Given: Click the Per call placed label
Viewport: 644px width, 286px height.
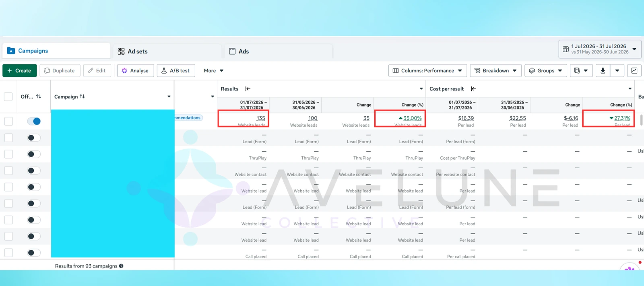Looking at the screenshot, I should [461, 257].
